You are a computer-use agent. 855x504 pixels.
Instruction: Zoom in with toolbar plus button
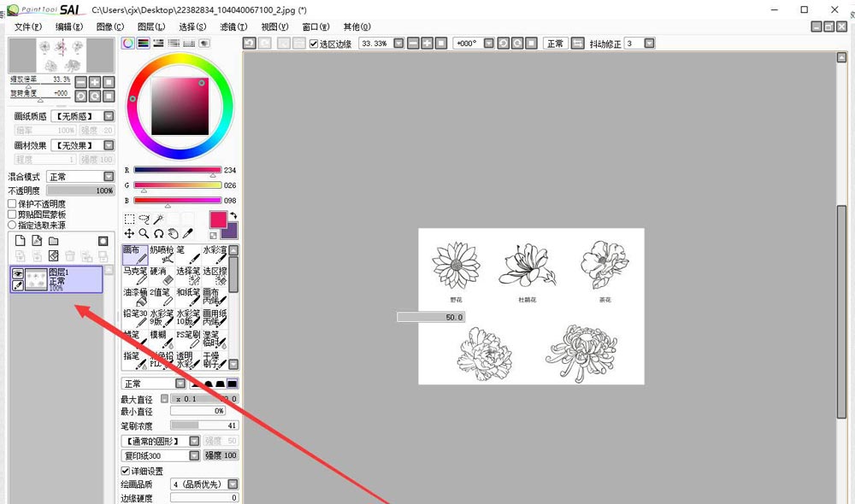click(x=427, y=43)
